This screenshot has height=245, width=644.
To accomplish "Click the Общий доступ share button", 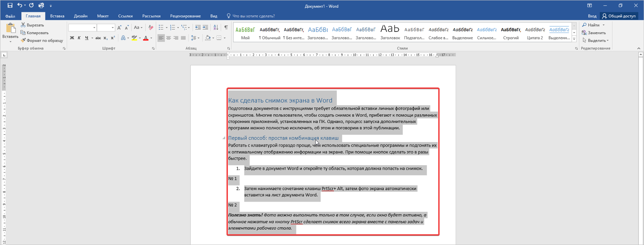I will pyautogui.click(x=619, y=16).
